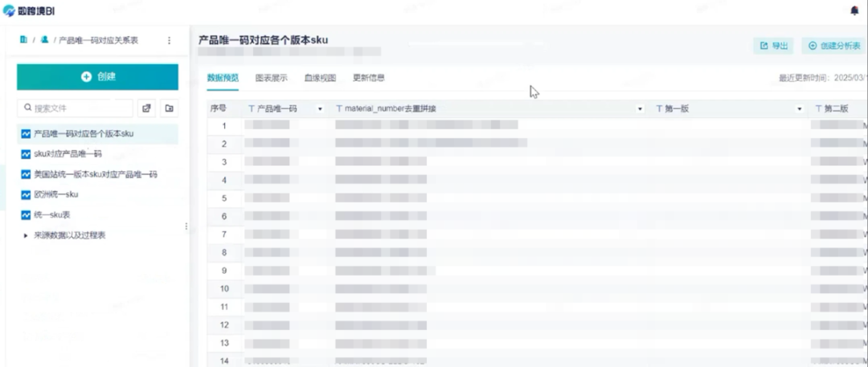Click the building icon in the breadcrumb
This screenshot has width=868, height=367.
23,39
